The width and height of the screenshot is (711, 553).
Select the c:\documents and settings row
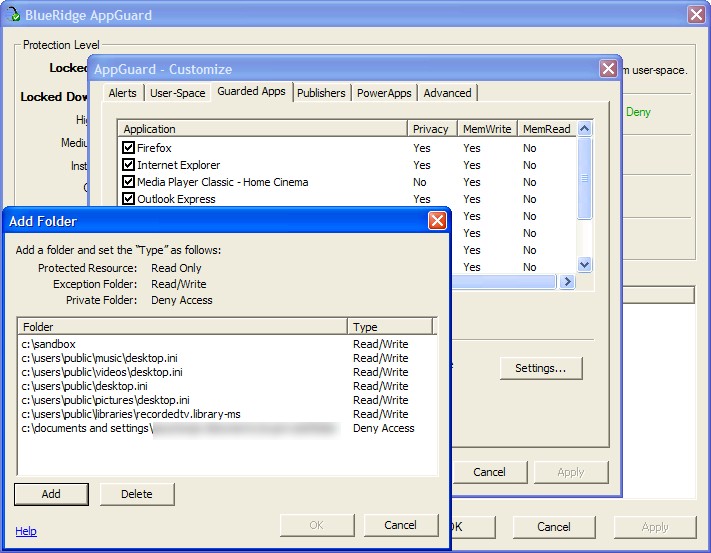(227, 428)
